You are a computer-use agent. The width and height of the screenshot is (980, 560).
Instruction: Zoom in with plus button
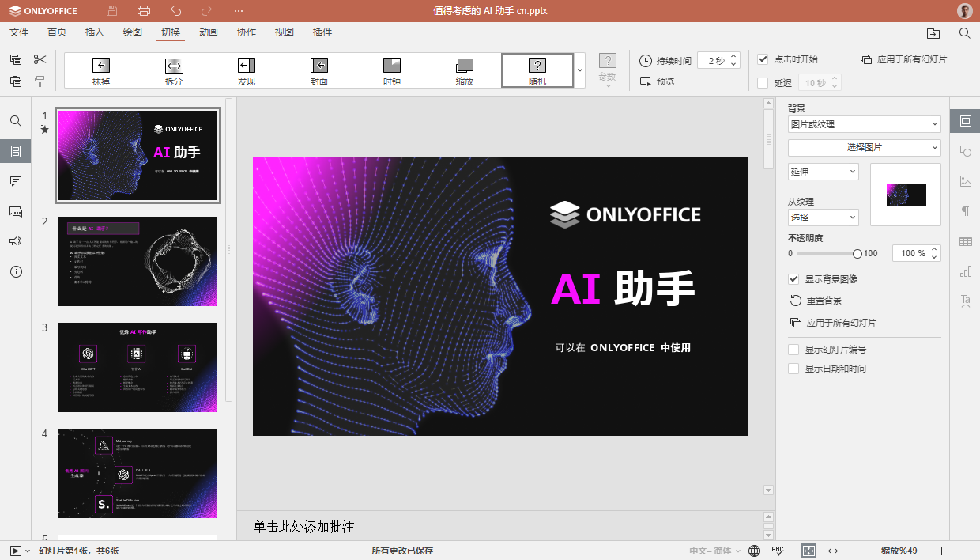click(x=941, y=551)
